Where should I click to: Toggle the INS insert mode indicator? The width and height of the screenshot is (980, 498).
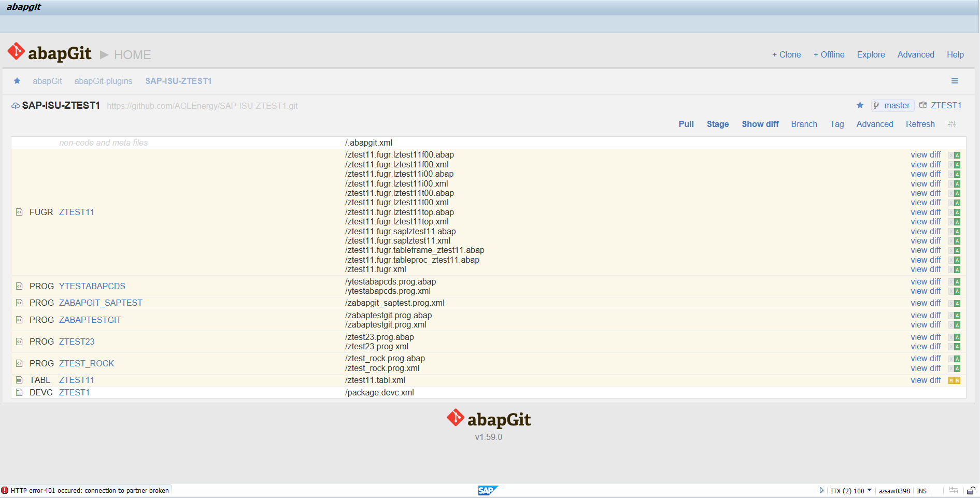(x=921, y=491)
